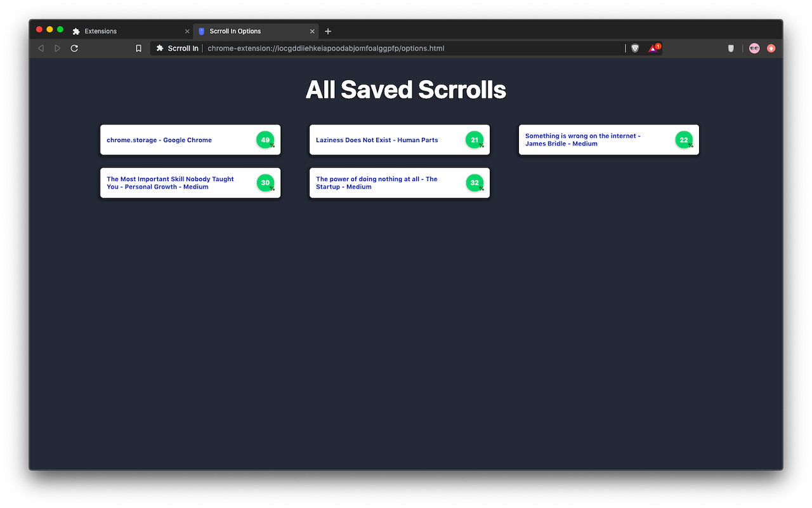Open the Something is wrong on the internet scroll
Image resolution: width=812 pixels, height=508 pixels.
582,140
